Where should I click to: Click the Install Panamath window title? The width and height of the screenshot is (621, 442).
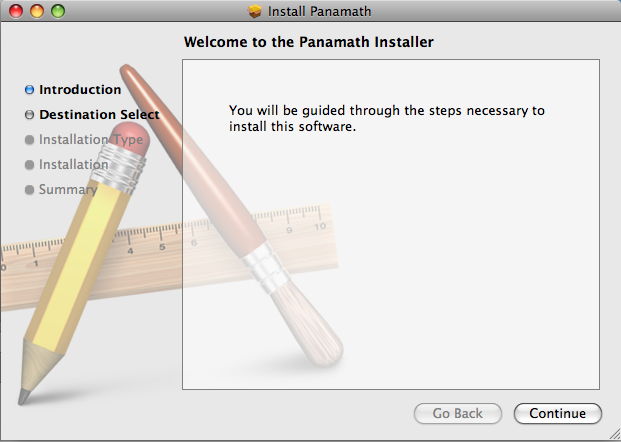320,11
